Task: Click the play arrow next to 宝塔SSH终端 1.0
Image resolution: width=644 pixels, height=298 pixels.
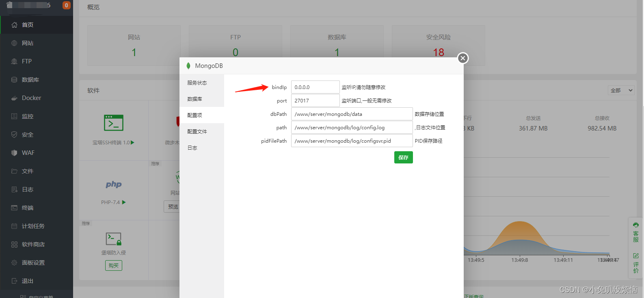Action: [132, 143]
